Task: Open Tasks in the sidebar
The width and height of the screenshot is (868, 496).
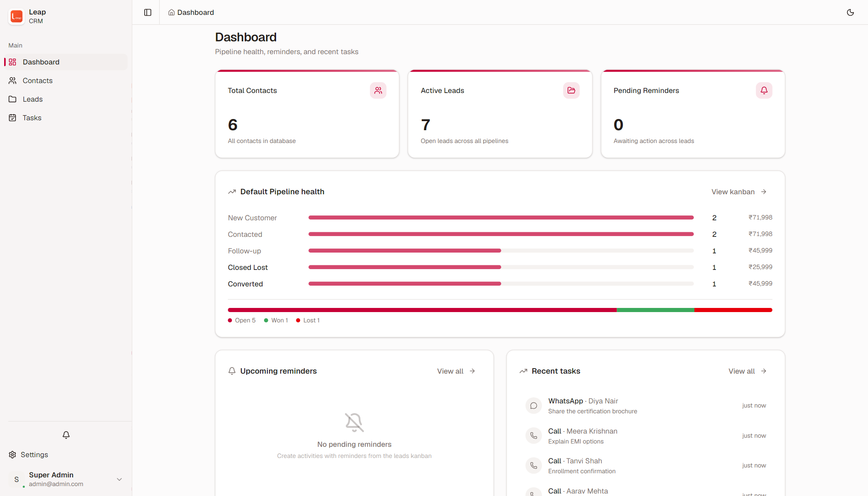Action: (x=66, y=118)
